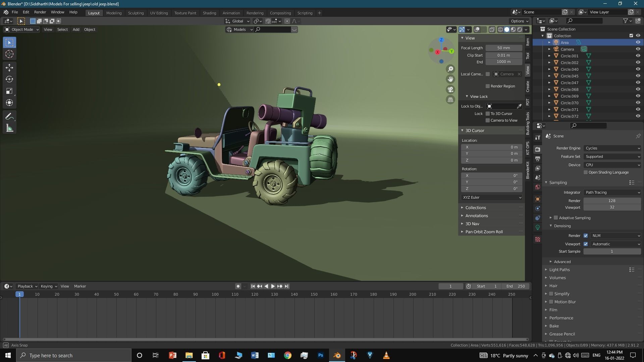Expand the Light Paths panel
Image resolution: width=644 pixels, height=362 pixels.
[559, 269]
